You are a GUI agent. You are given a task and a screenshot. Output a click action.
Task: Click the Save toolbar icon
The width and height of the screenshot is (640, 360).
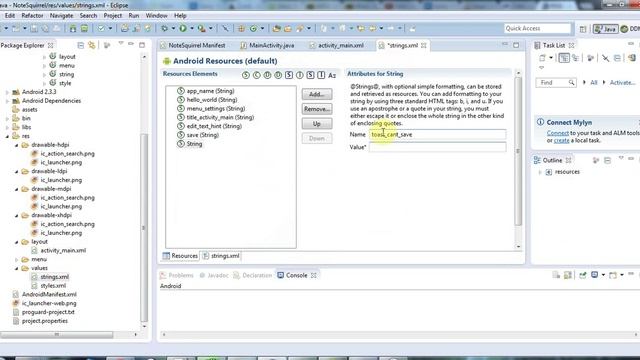tap(34, 28)
